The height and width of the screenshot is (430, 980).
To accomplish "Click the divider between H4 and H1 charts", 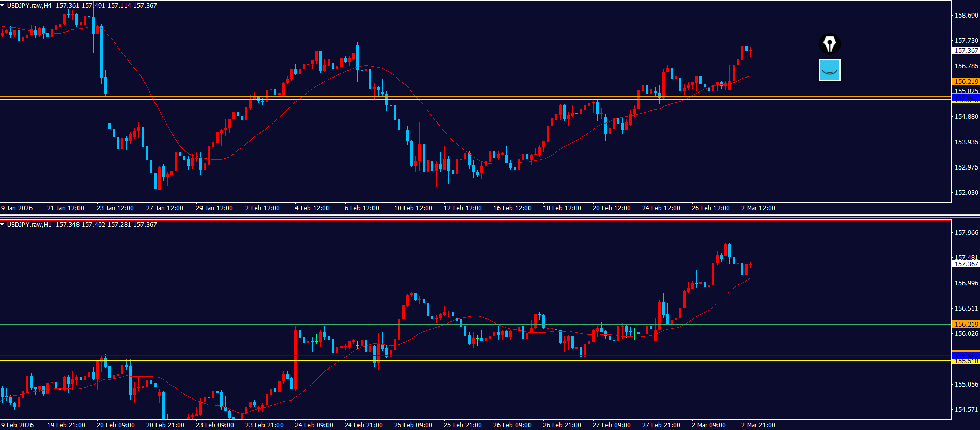I will click(465, 215).
